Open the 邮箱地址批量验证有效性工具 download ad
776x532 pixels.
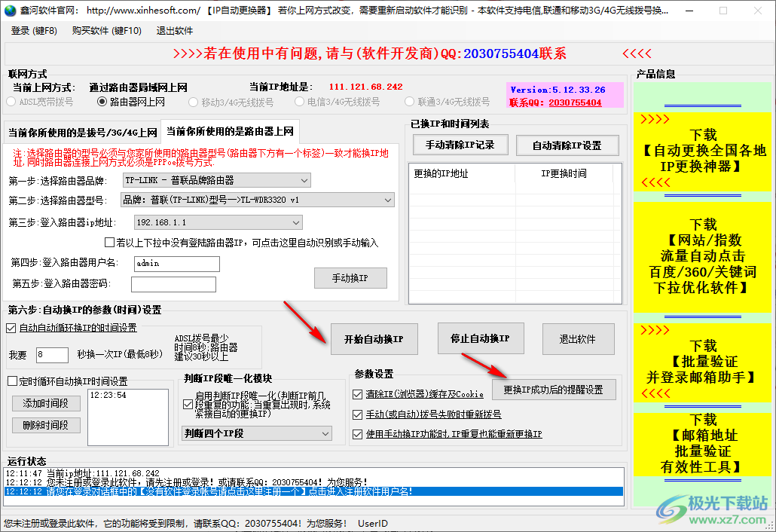(x=703, y=443)
